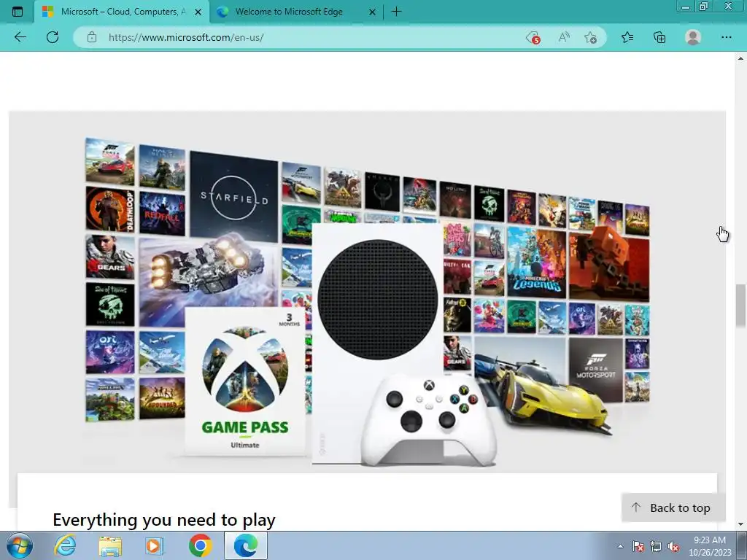Image resolution: width=747 pixels, height=560 pixels.
Task: Refresh the current page
Action: pos(53,37)
